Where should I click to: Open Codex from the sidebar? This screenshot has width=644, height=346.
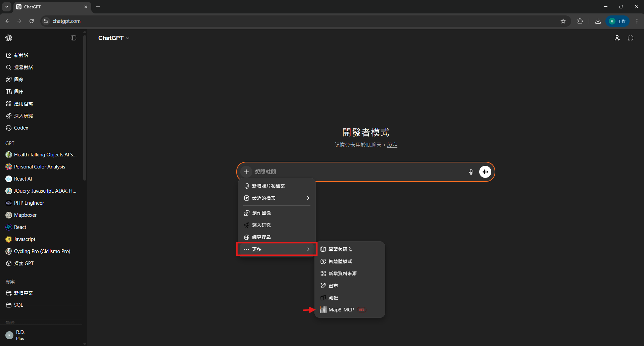[x=41, y=128]
